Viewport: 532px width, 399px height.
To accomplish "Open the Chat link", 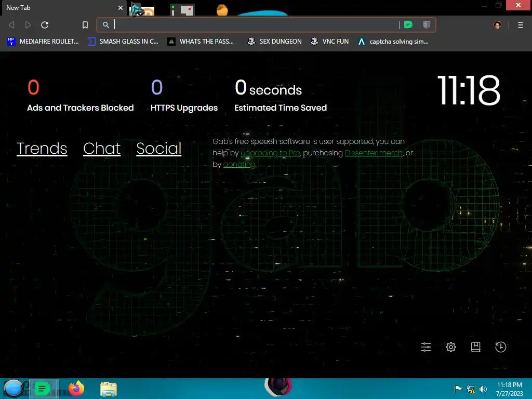I will click(x=102, y=149).
